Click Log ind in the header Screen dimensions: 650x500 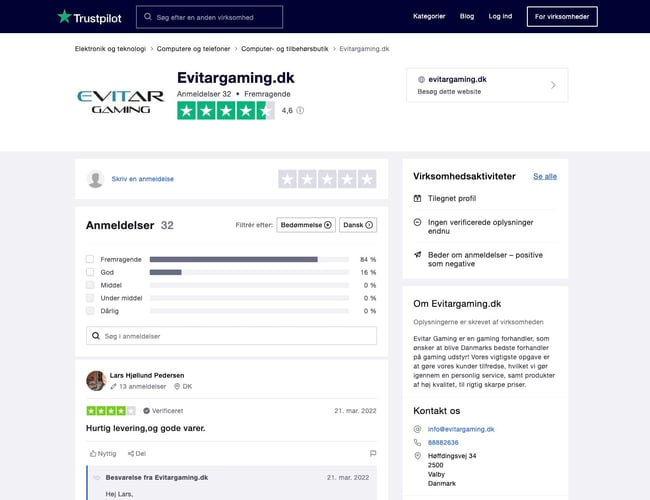click(x=500, y=16)
